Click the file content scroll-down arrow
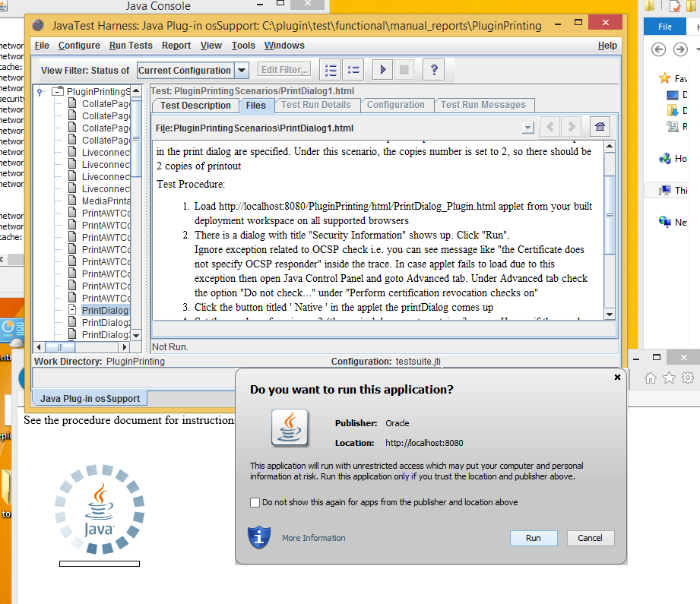This screenshot has width=700, height=604. pyautogui.click(x=610, y=315)
